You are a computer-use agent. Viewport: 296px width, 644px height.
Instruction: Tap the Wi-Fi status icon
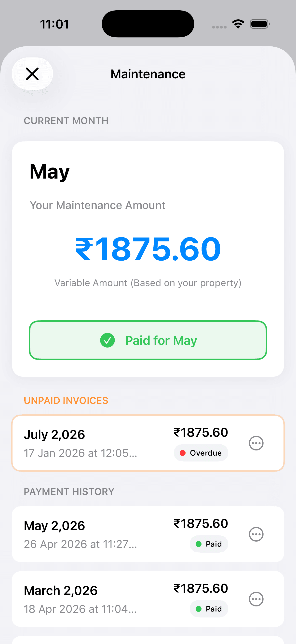point(238,24)
